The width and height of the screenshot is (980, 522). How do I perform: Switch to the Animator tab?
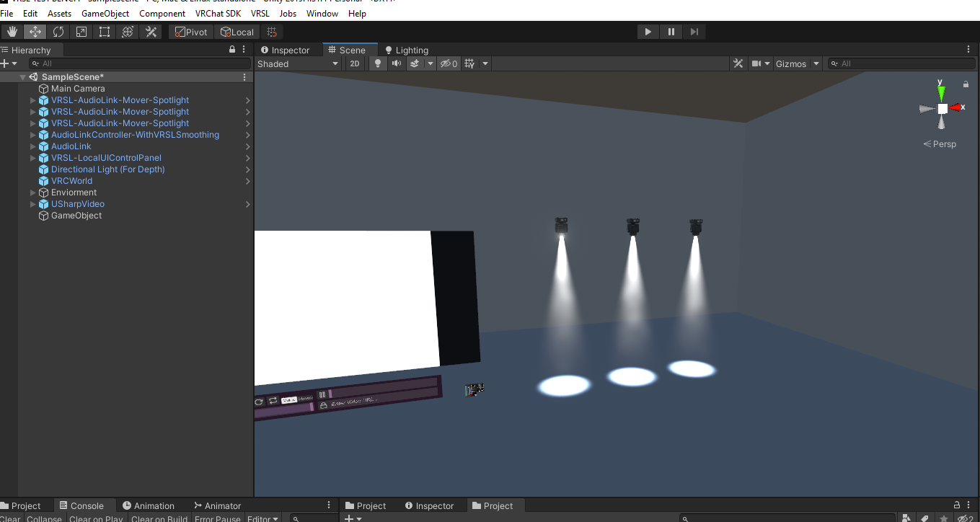point(217,505)
